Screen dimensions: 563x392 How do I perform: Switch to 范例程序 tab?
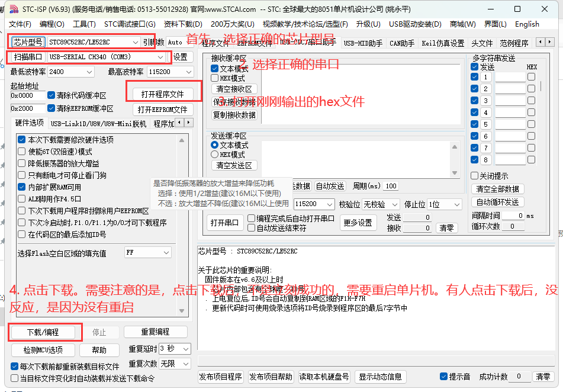tap(514, 43)
